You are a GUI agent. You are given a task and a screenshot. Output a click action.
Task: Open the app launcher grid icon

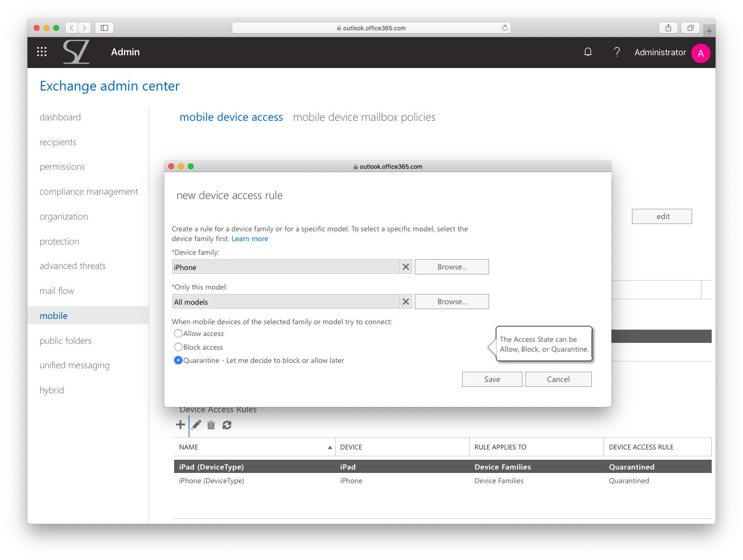[42, 52]
